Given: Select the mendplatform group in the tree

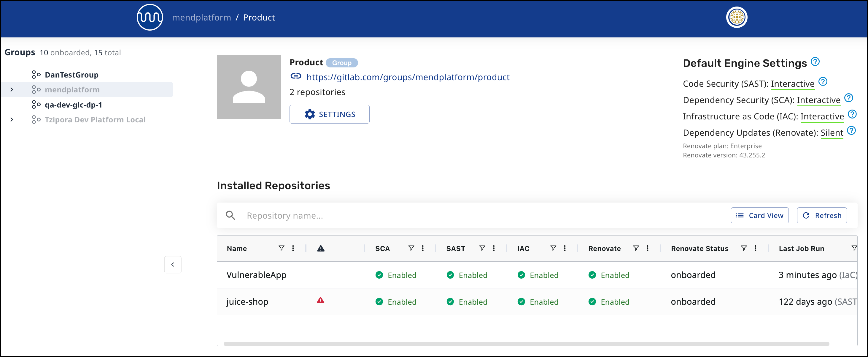Looking at the screenshot, I should click(72, 89).
